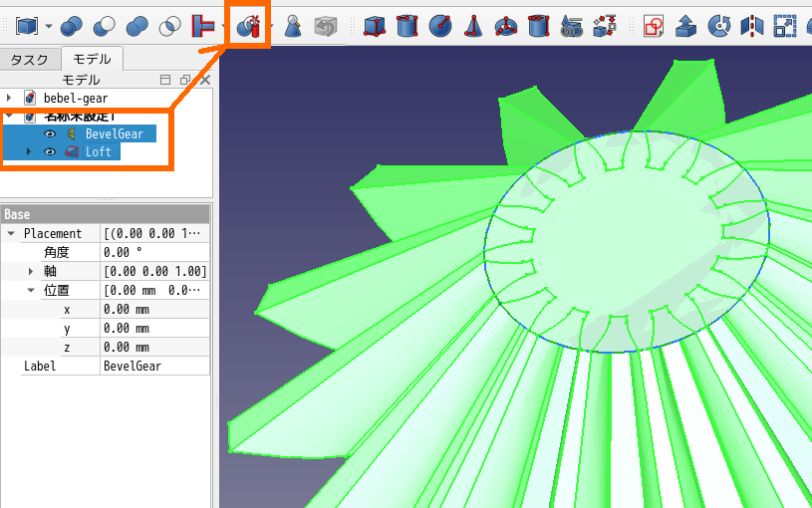Screen dimensions: 812x508
Task: Collapse the Placement property group
Action: 10,233
